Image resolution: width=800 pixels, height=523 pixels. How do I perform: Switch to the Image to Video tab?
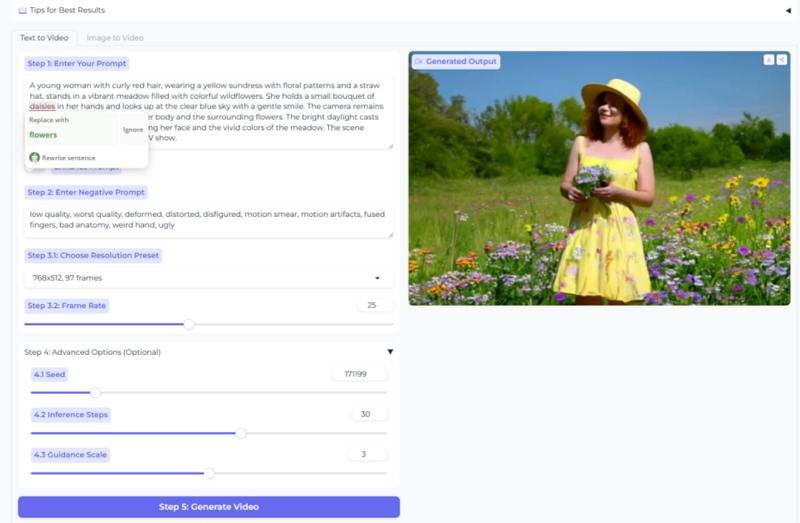click(115, 38)
